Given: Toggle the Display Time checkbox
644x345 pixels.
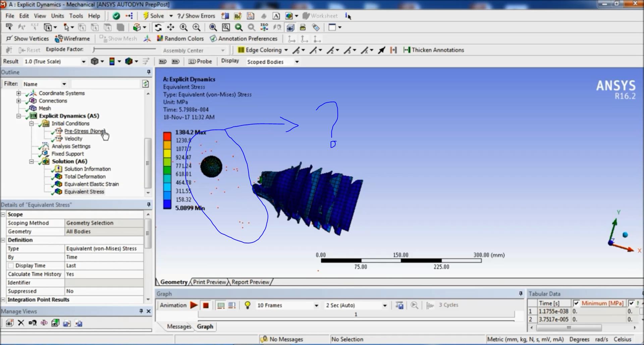Looking at the screenshot, I should (x=11, y=265).
